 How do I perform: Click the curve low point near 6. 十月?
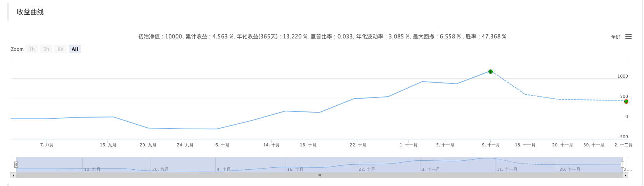coord(216,129)
